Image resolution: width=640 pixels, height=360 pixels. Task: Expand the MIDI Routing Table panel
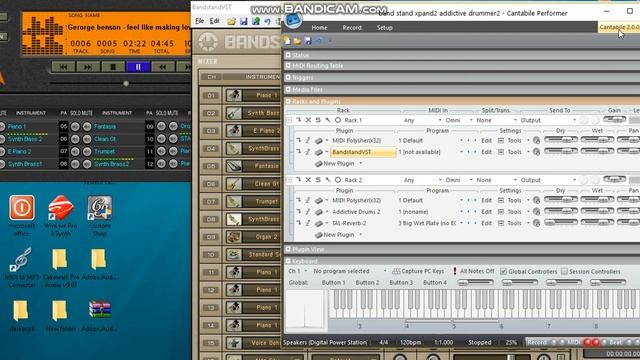[288, 65]
